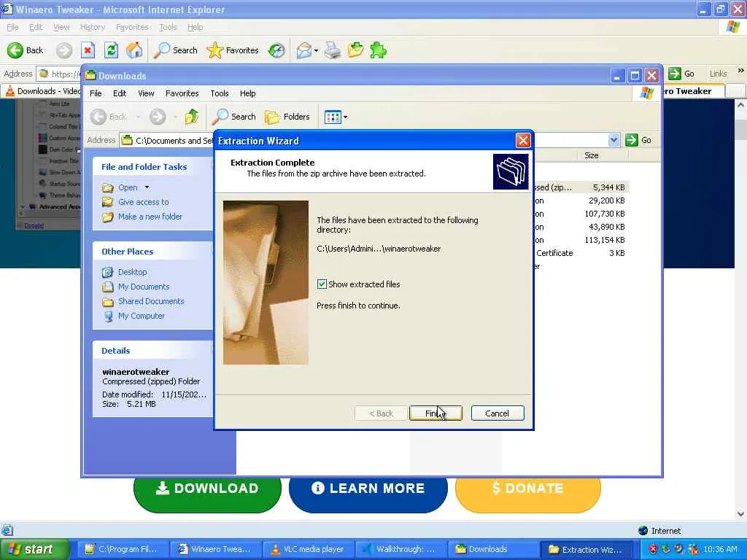Toggle Folders pane in Downloads window
This screenshot has width=747, height=560.
[x=287, y=116]
